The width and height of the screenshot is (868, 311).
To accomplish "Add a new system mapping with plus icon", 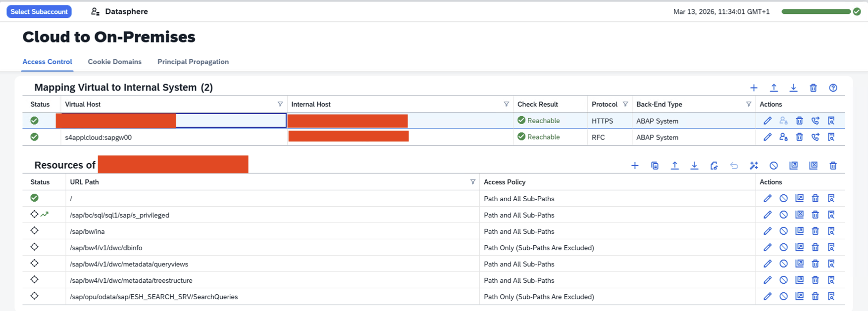I will coord(754,88).
